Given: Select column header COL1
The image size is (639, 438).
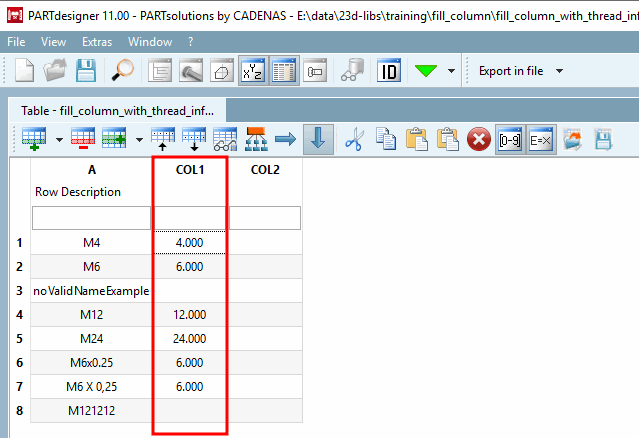Looking at the screenshot, I should pos(190,170).
